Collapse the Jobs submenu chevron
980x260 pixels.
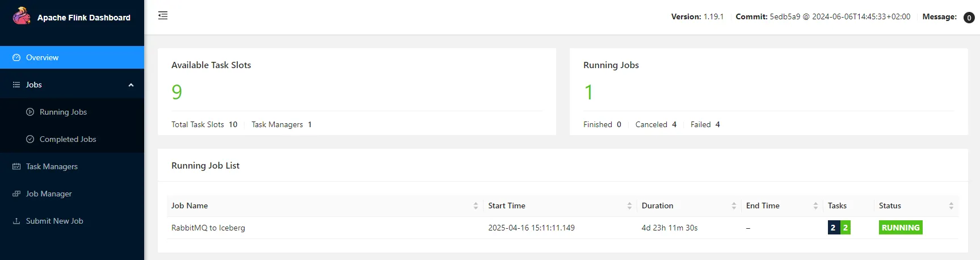[x=131, y=85]
